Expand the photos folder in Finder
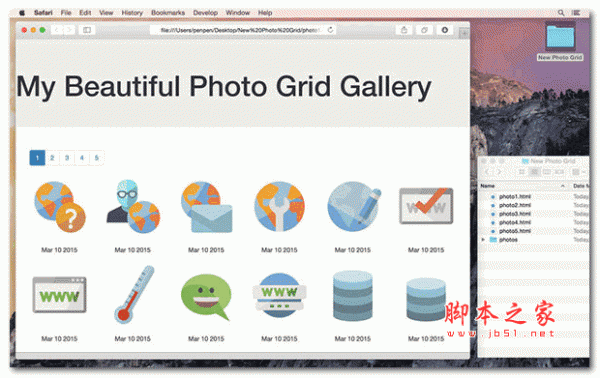Screen dimensions: 600x378 click(x=483, y=240)
